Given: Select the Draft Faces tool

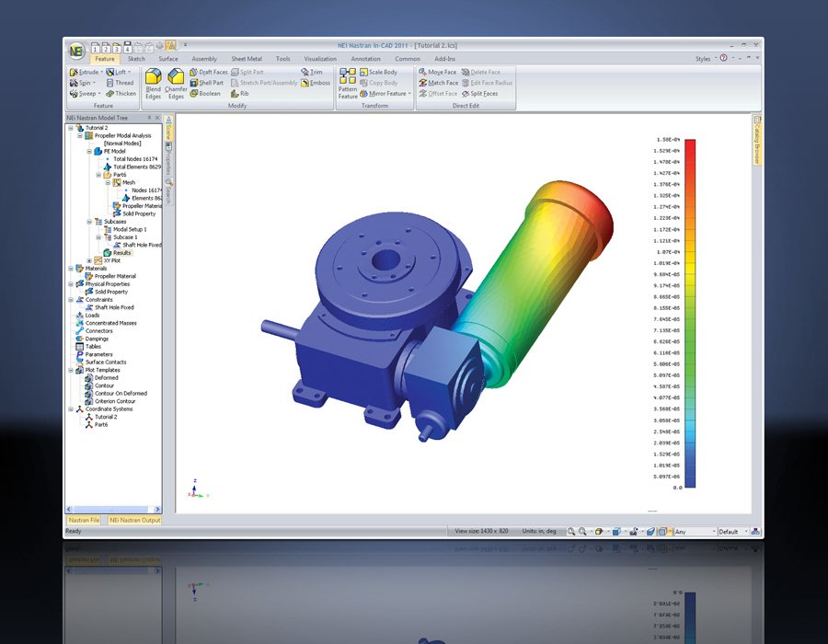Looking at the screenshot, I should (209, 72).
